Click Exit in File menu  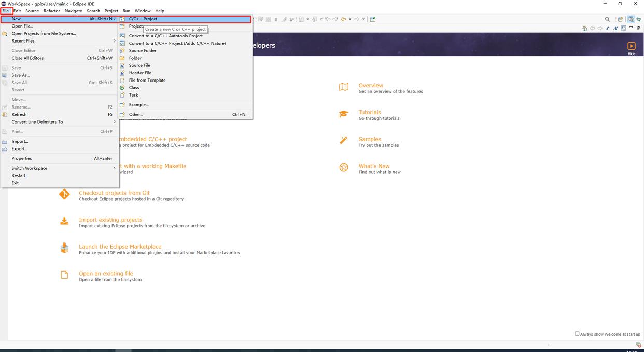[60, 183]
